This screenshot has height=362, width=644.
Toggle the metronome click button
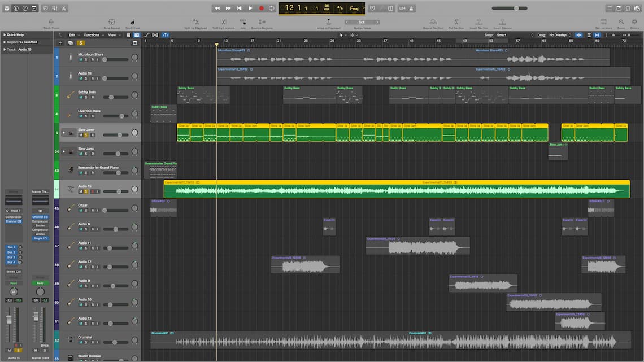pyautogui.click(x=411, y=8)
